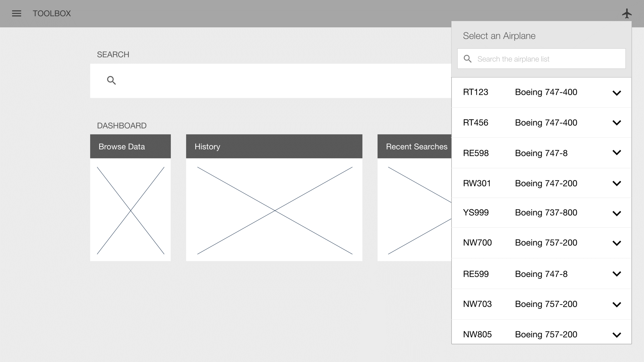Click Boeing 747-8 in the RE599 row
Viewport: 644px width, 362px height.
541,274
